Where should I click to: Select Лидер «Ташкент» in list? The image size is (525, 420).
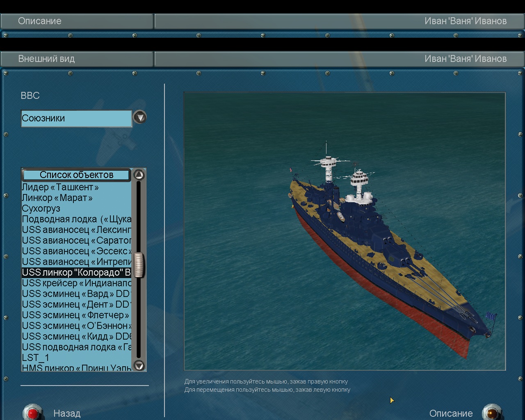tap(76, 187)
